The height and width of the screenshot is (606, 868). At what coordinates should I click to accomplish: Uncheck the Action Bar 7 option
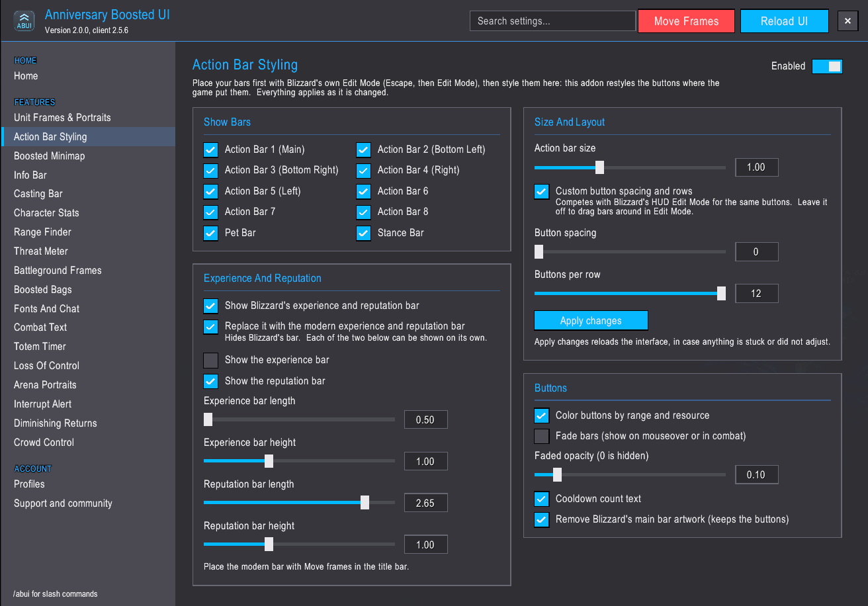[210, 212]
